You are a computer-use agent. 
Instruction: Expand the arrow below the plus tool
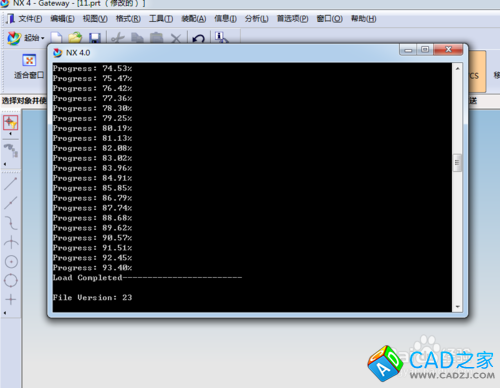point(5,313)
